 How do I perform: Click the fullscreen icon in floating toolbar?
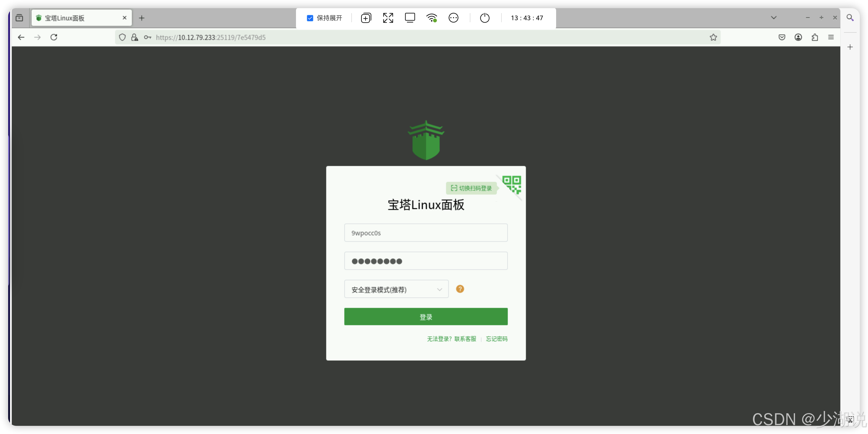pyautogui.click(x=388, y=18)
